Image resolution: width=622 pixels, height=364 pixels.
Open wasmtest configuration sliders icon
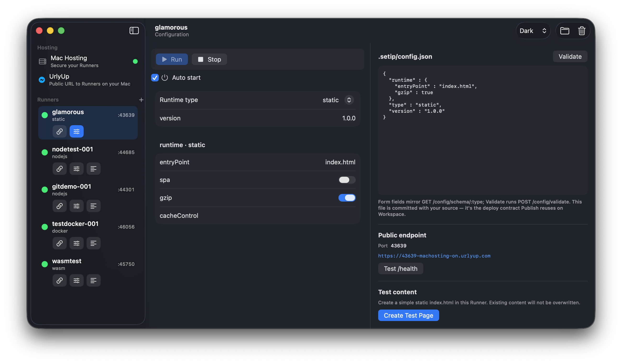76,280
